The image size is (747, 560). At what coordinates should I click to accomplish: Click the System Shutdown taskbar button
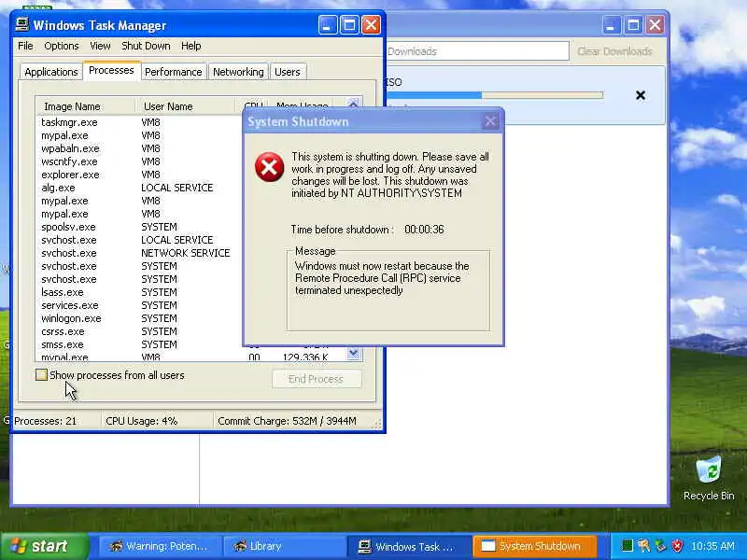tap(534, 546)
